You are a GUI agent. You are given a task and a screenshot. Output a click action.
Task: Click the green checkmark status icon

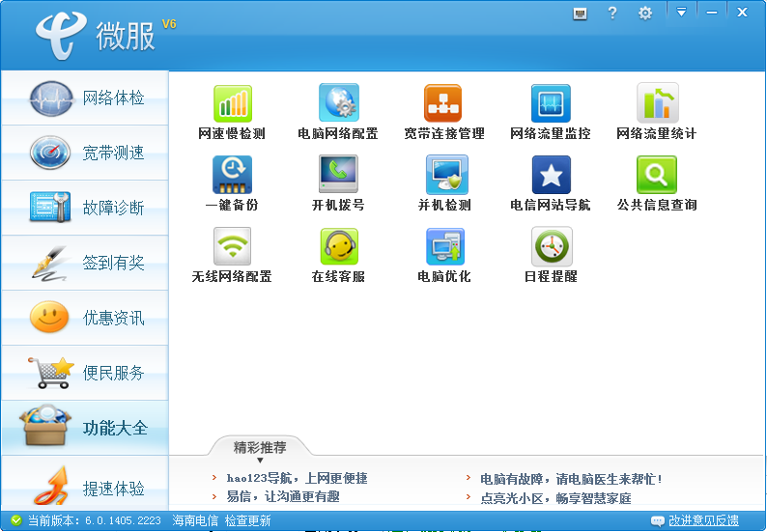[16, 520]
